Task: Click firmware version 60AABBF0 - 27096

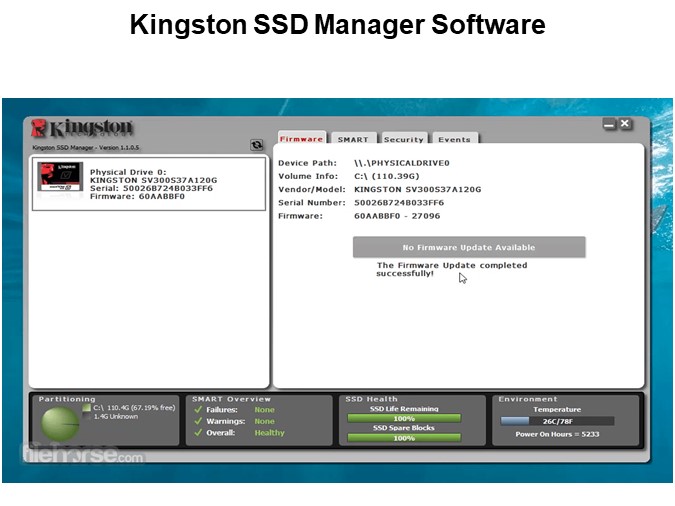Action: click(x=397, y=216)
